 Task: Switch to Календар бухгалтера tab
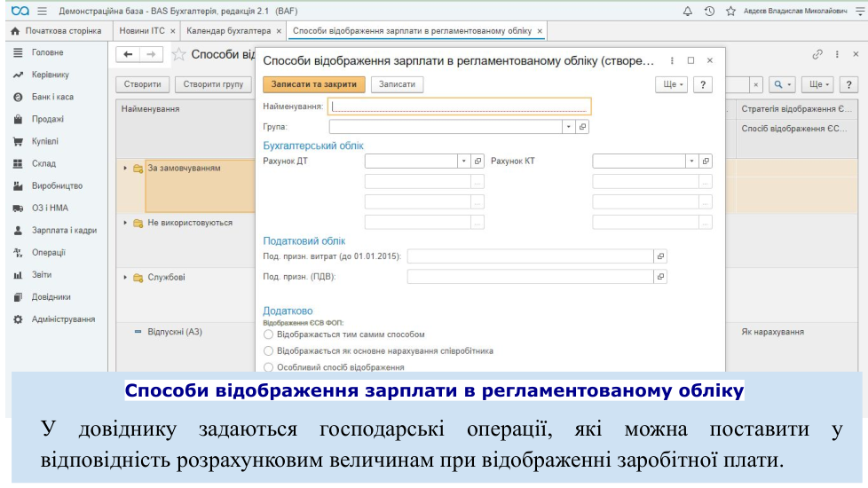click(x=228, y=31)
